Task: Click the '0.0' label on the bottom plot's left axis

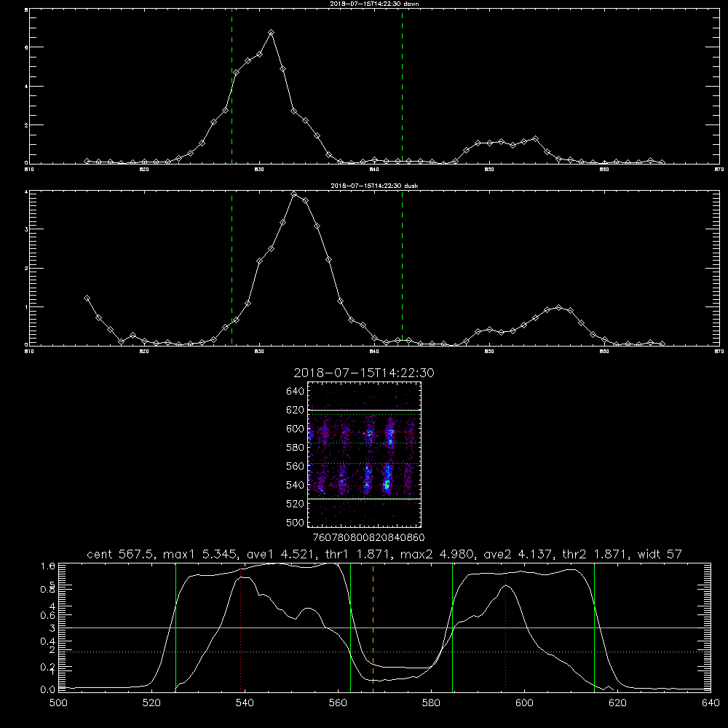Action: pyautogui.click(x=48, y=689)
